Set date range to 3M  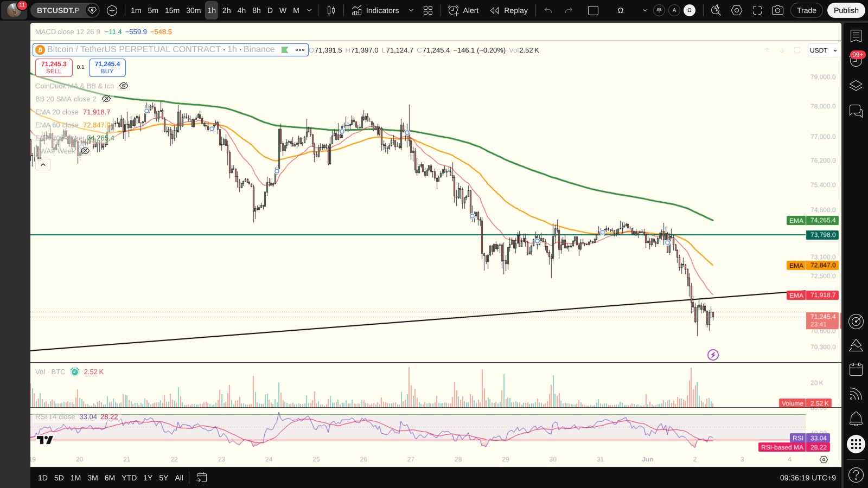[93, 478]
